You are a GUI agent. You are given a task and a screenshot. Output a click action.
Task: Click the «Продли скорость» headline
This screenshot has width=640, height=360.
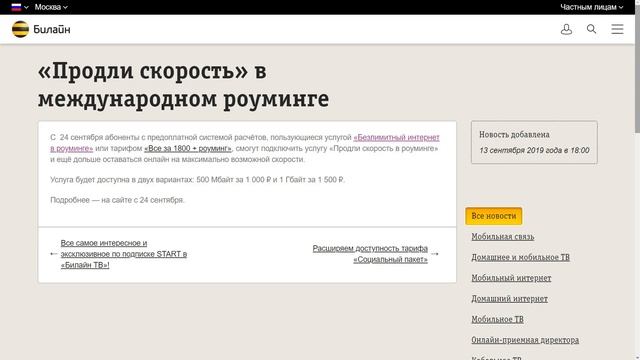click(x=183, y=85)
